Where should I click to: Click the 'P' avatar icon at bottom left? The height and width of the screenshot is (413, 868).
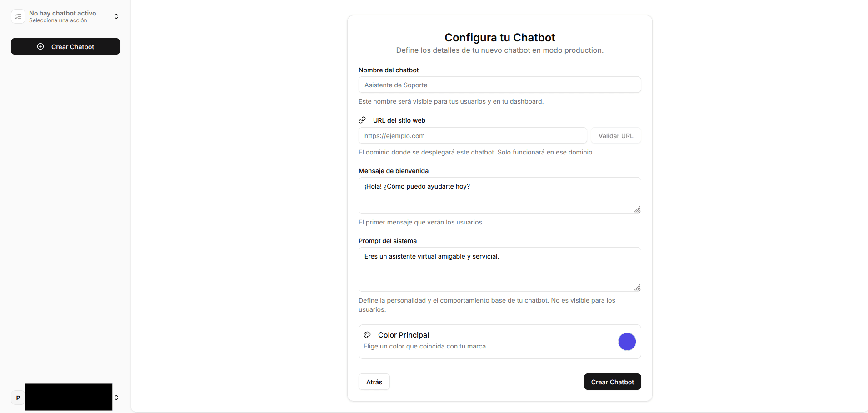pyautogui.click(x=18, y=397)
